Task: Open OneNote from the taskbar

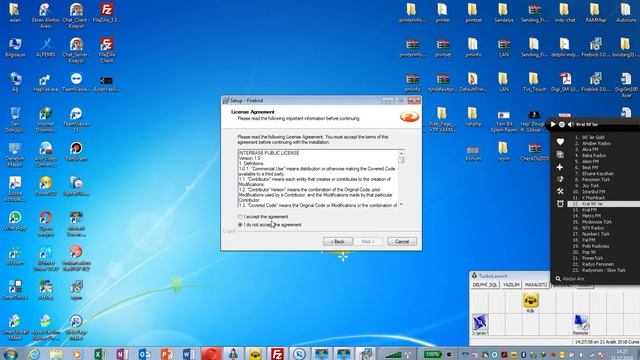Action: coord(122,354)
